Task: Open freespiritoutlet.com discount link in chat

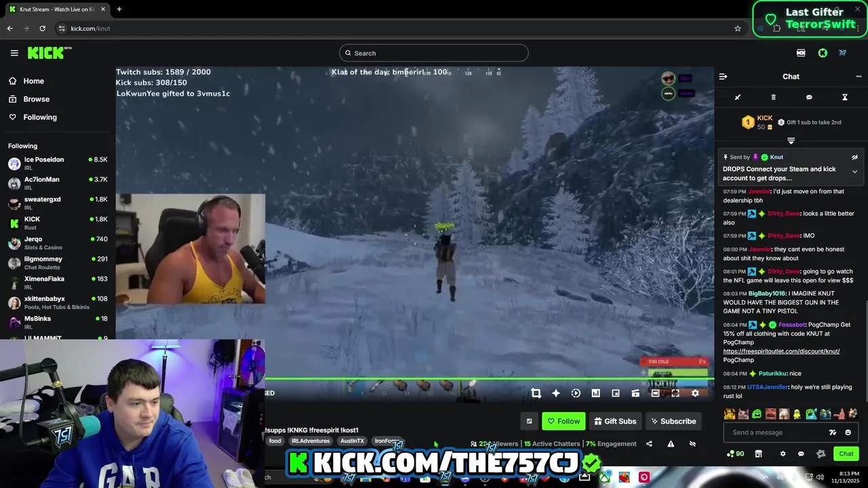Action: pyautogui.click(x=781, y=351)
